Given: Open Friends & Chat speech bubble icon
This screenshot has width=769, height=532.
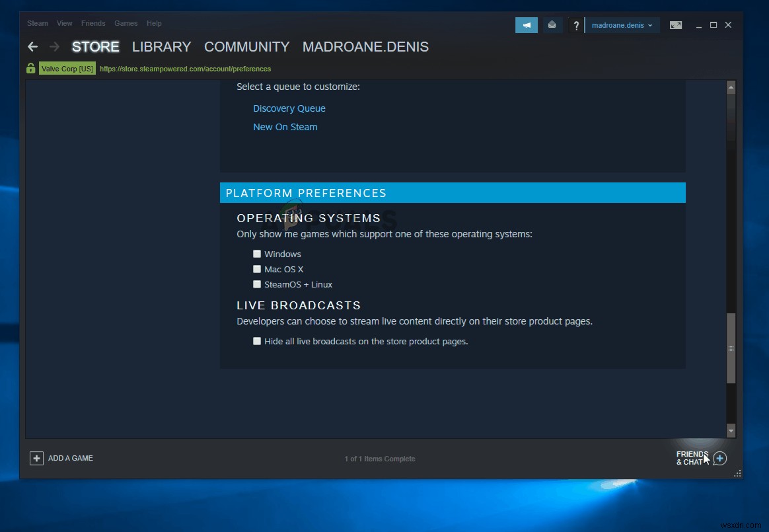Looking at the screenshot, I should pos(720,458).
